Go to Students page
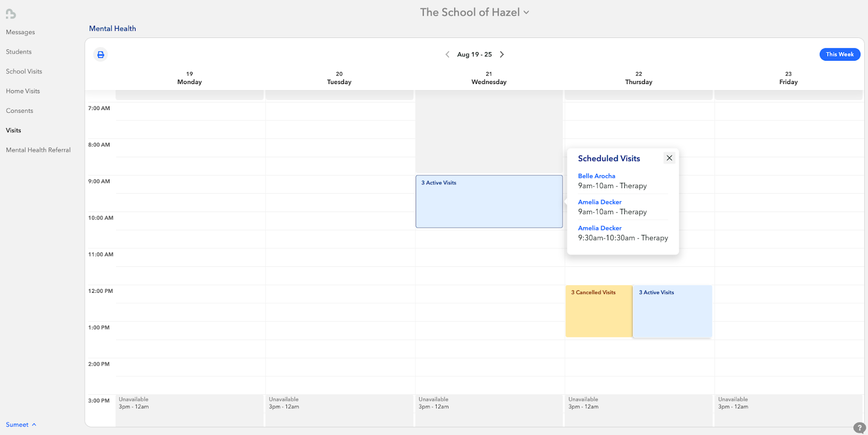The height and width of the screenshot is (435, 868). (x=19, y=52)
